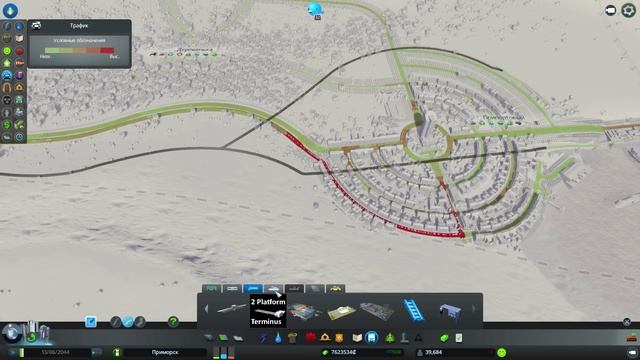Open the Economy money panel

pyautogui.click(x=444, y=338)
